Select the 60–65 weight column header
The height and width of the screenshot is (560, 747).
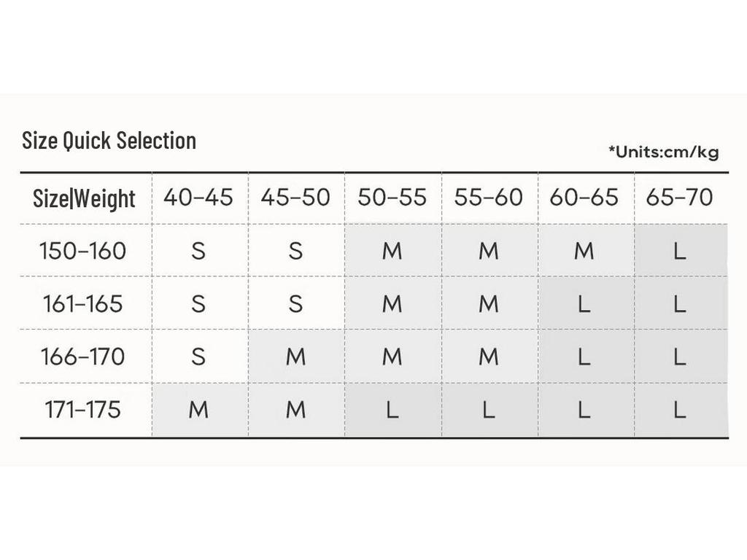click(x=584, y=198)
